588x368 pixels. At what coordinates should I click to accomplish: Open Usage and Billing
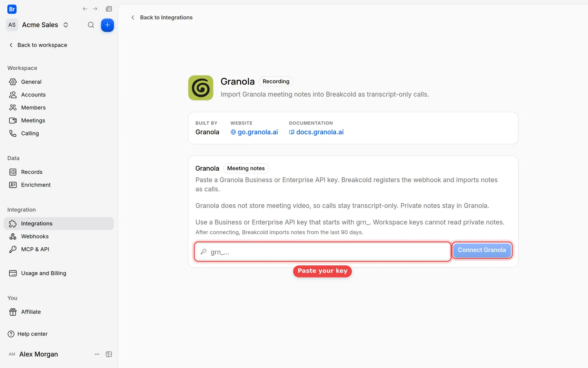pyautogui.click(x=59, y=273)
